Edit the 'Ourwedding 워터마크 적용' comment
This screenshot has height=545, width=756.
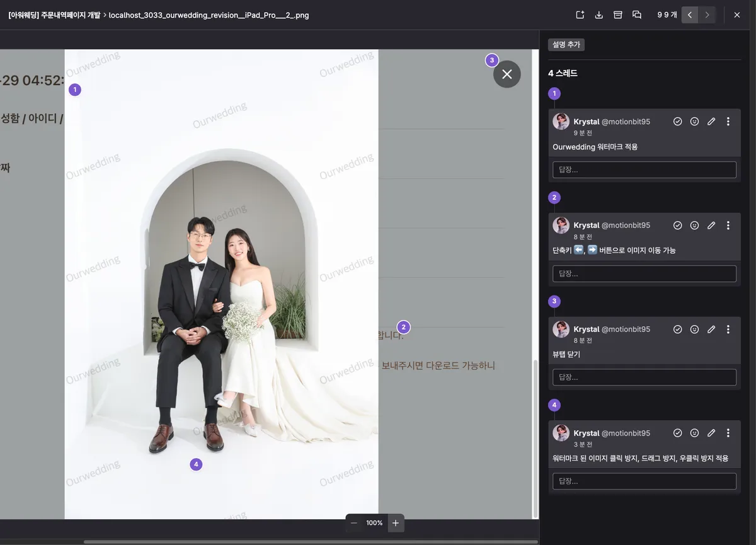pyautogui.click(x=711, y=122)
